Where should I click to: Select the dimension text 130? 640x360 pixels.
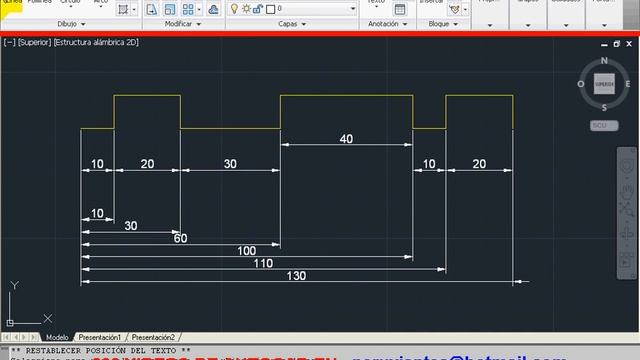pos(296,276)
